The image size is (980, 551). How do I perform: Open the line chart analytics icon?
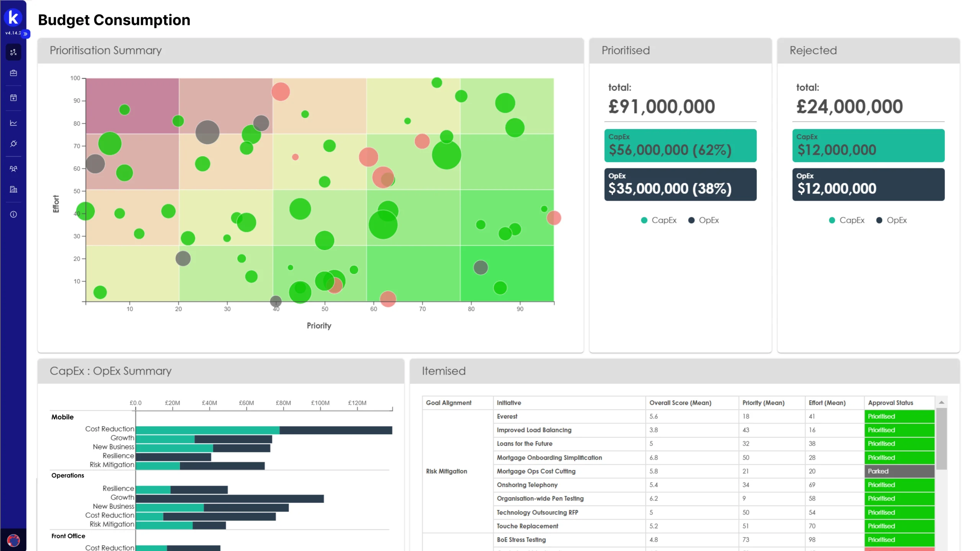[13, 123]
